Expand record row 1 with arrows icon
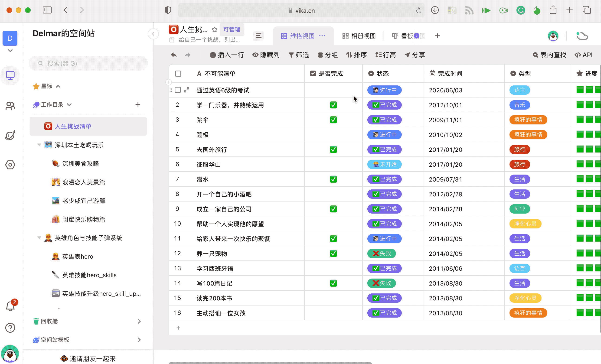This screenshot has height=364, width=601. (x=186, y=90)
